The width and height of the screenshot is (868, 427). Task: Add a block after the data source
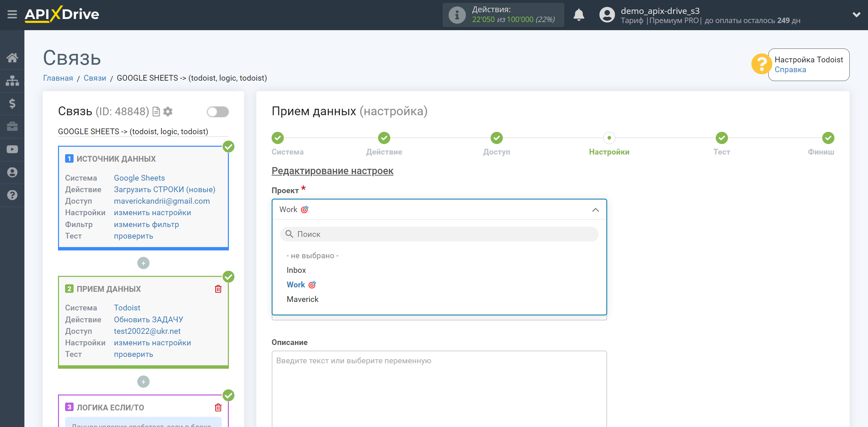(x=143, y=263)
